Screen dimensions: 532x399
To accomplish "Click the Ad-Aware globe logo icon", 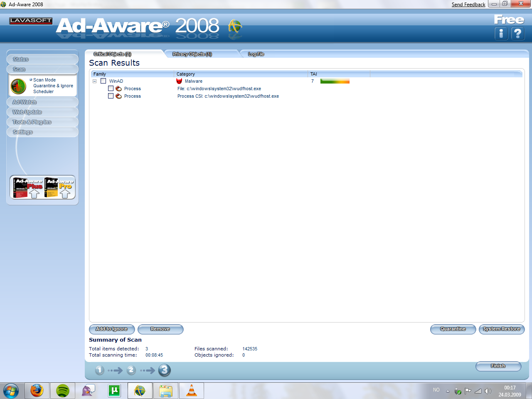I will click(x=235, y=27).
